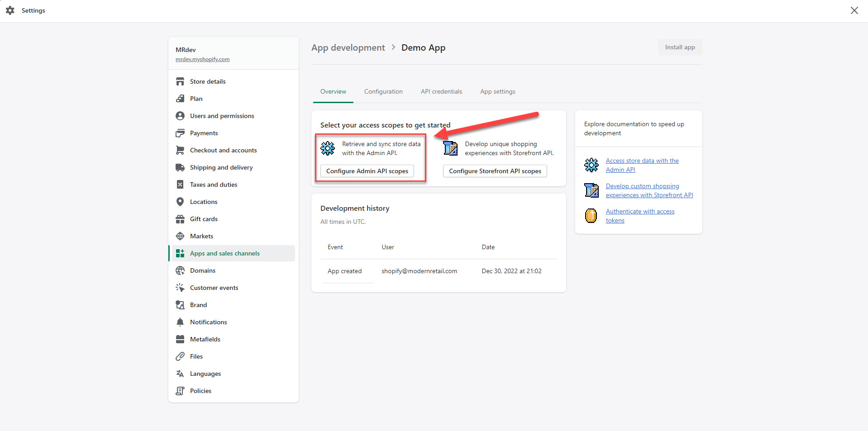Click the Apps and sales channels grid icon
Image resolution: width=868 pixels, height=431 pixels.
pyautogui.click(x=180, y=253)
